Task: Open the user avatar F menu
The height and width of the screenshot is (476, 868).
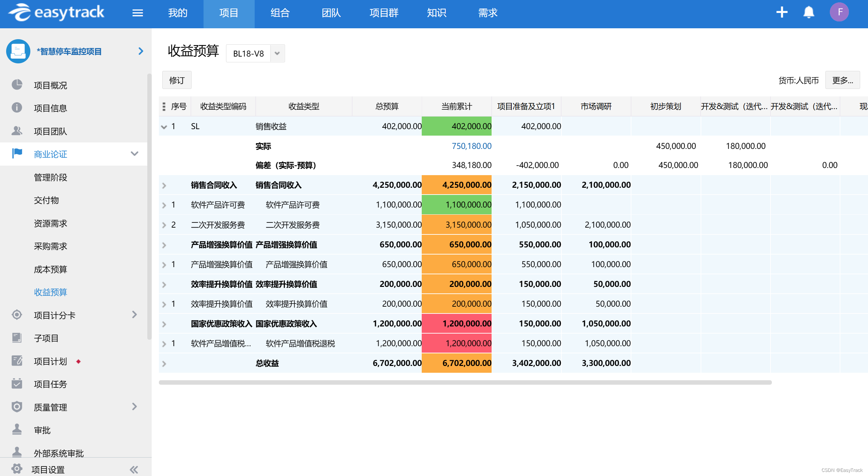Action: (x=839, y=13)
